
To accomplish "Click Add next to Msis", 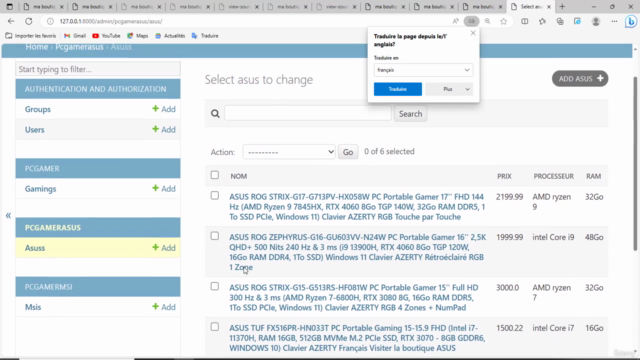I will tap(164, 307).
